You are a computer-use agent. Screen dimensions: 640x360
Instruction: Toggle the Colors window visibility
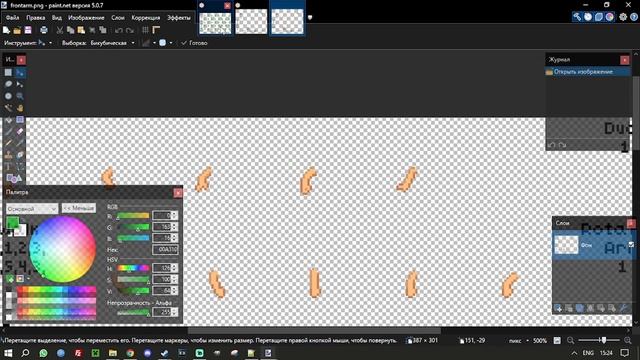point(609,17)
